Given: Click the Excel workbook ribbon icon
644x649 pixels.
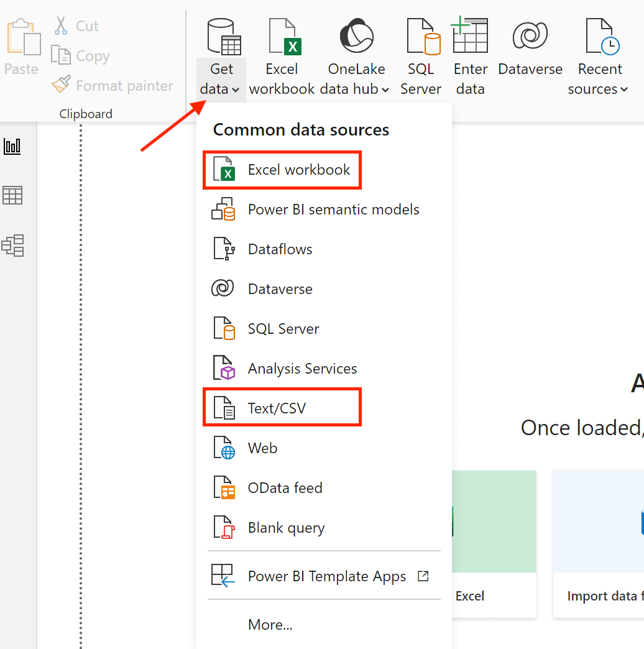Looking at the screenshot, I should pos(285,37).
